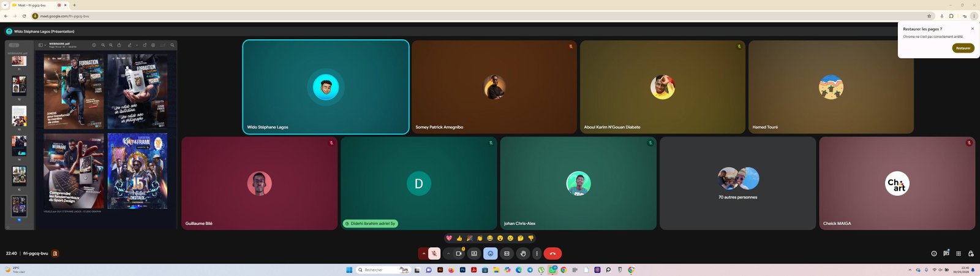Image resolution: width=980 pixels, height=276 pixels.
Task: Select Somey Patrick Amegnibo tile
Action: 494,87
